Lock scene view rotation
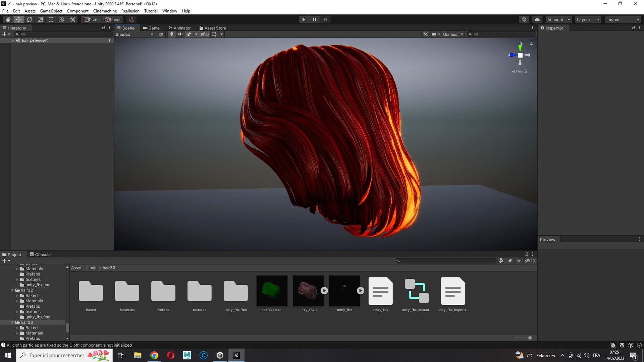The width and height of the screenshot is (644, 362). tap(531, 44)
